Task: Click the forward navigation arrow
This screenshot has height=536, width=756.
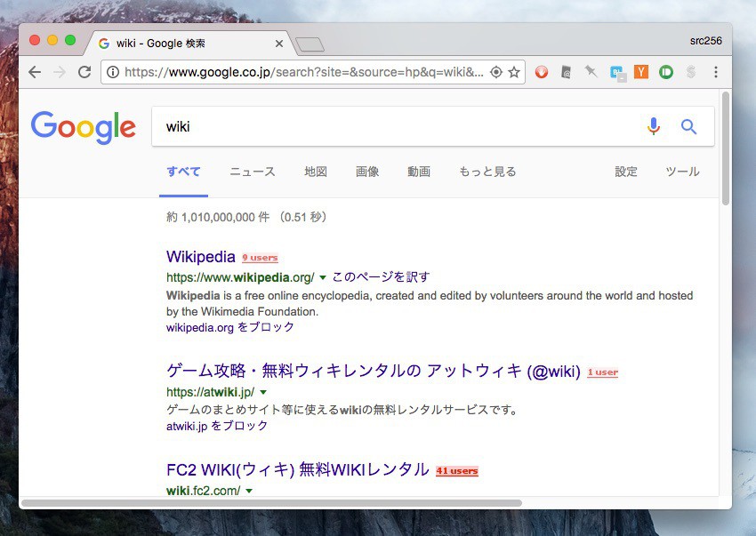Action: [x=60, y=72]
